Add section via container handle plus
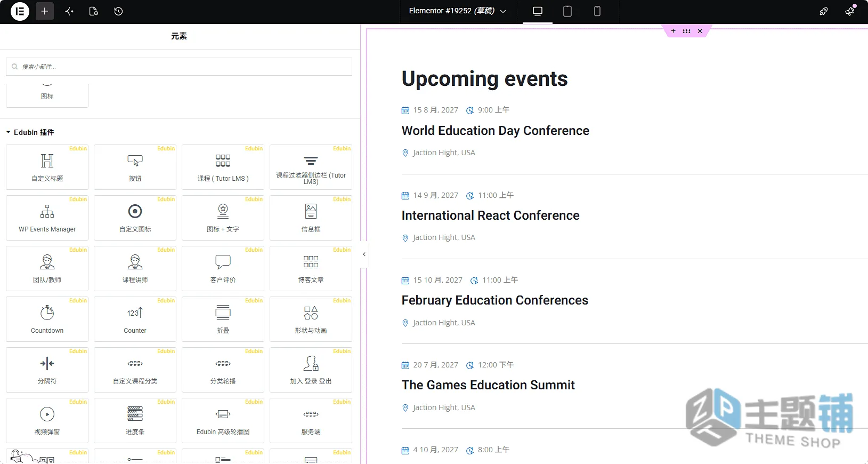Screen dimensions: 868x464 [674, 31]
